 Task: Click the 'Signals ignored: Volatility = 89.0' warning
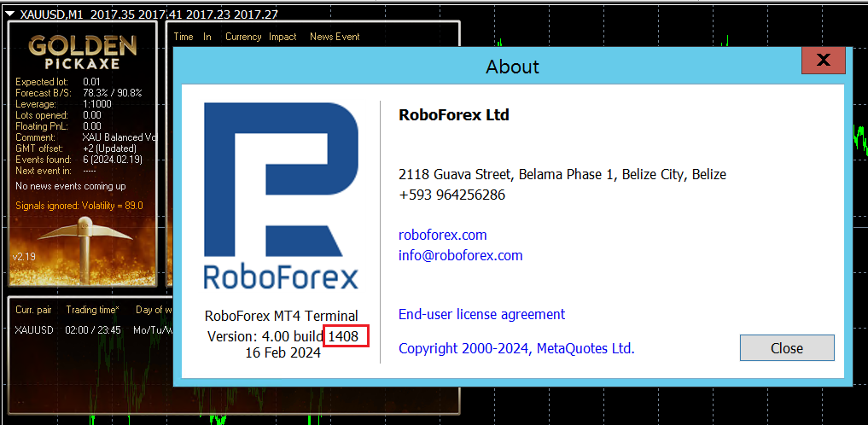click(79, 206)
